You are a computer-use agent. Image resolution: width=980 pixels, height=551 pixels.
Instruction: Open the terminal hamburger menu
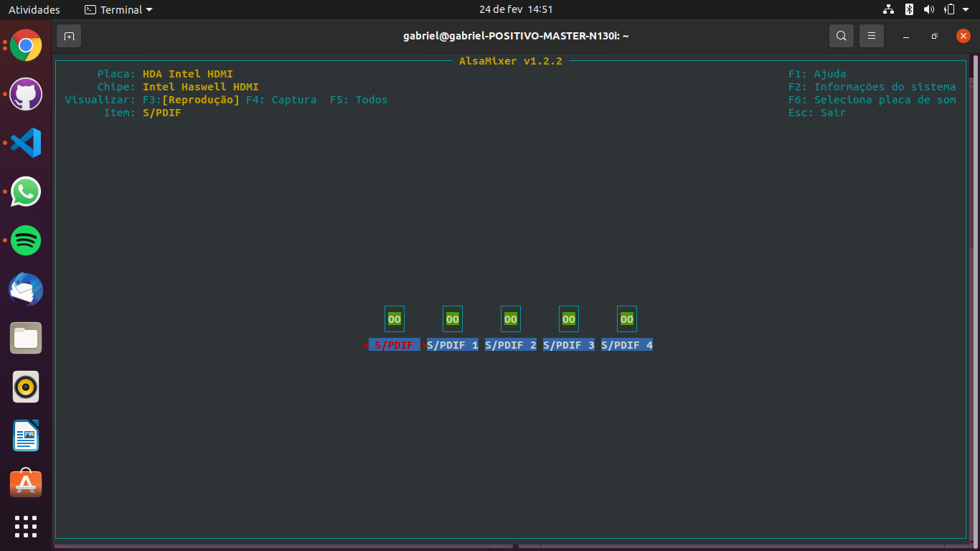pos(871,36)
